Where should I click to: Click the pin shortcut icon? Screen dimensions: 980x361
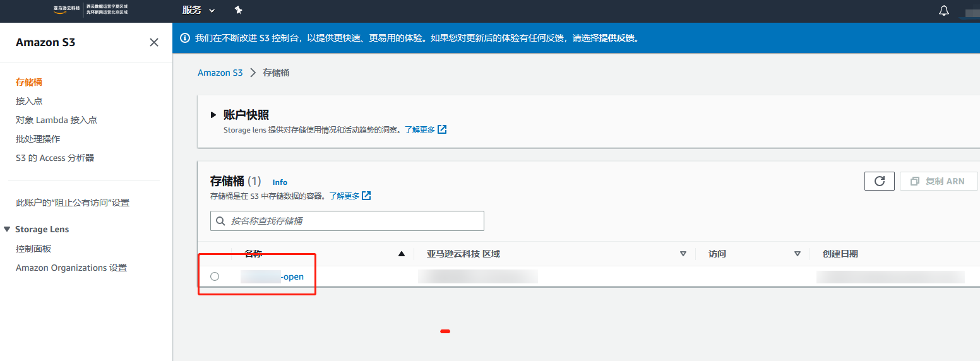click(x=238, y=10)
